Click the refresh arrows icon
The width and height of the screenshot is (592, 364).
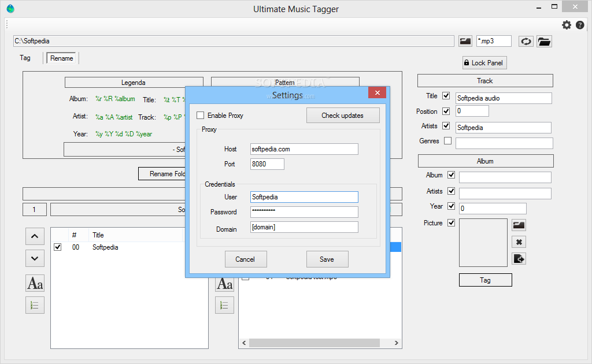(526, 41)
